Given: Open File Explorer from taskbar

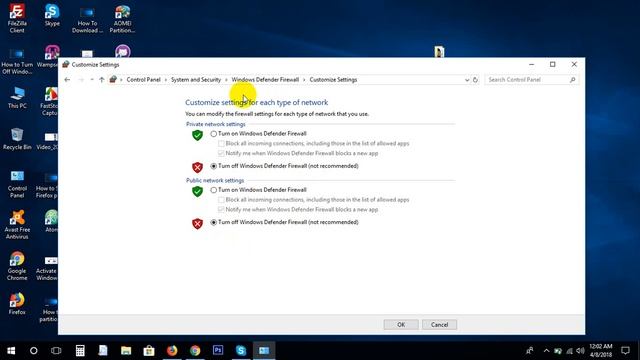Looking at the screenshot, I should pyautogui.click(x=126, y=351).
